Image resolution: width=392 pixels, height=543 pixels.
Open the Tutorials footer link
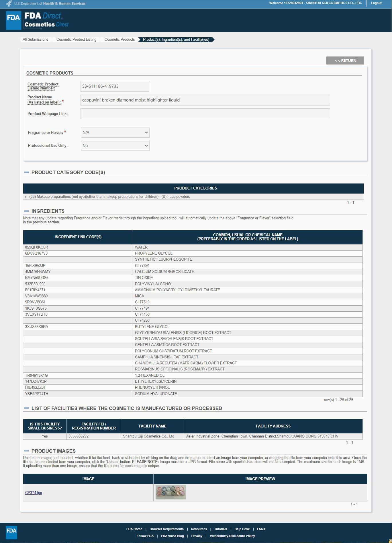(x=221, y=529)
